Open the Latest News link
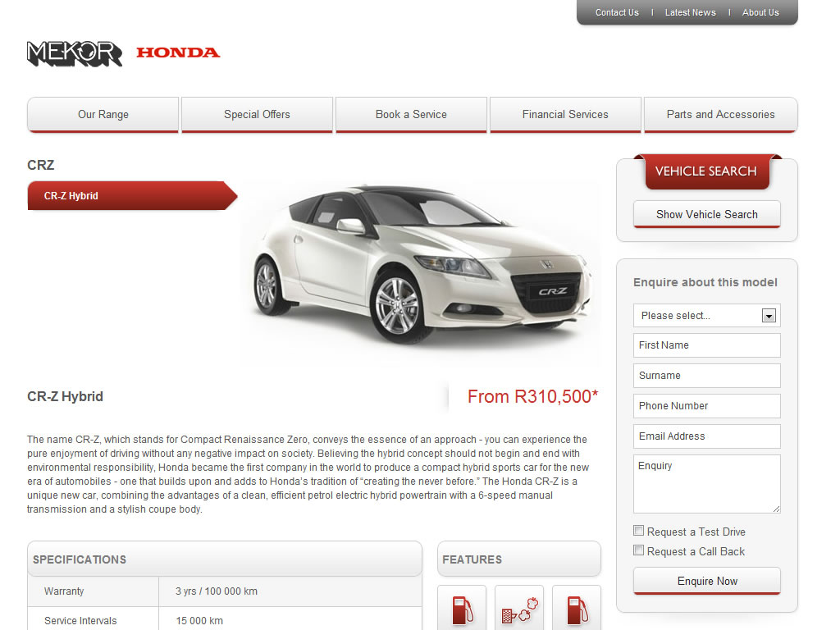840x630 pixels. 690,12
